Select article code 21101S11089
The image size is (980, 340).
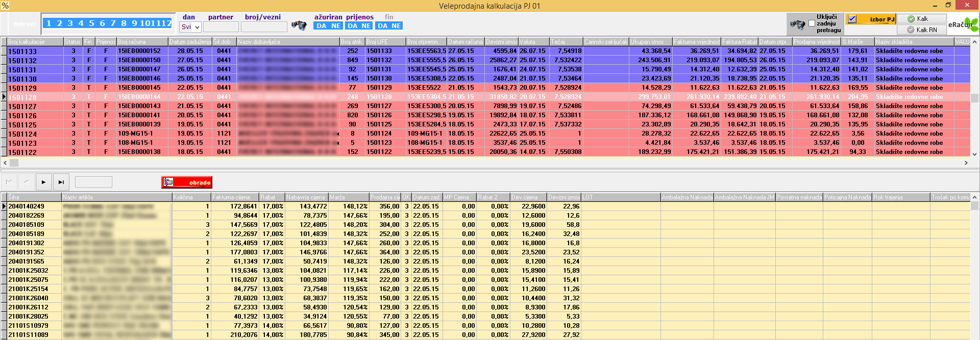click(x=28, y=335)
